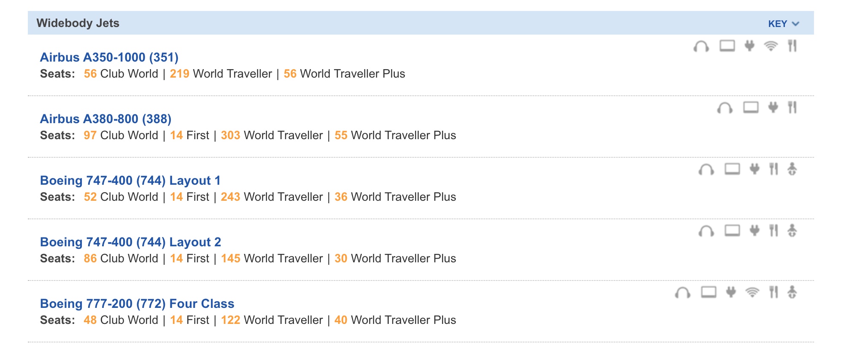
Task: Open the Airbus A350-1000 (351) seat map
Action: tap(109, 57)
